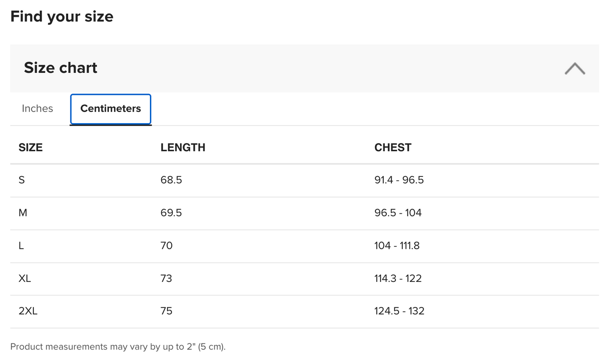Click the 68.5 length value
Image resolution: width=612 pixels, height=364 pixels.
coord(171,180)
